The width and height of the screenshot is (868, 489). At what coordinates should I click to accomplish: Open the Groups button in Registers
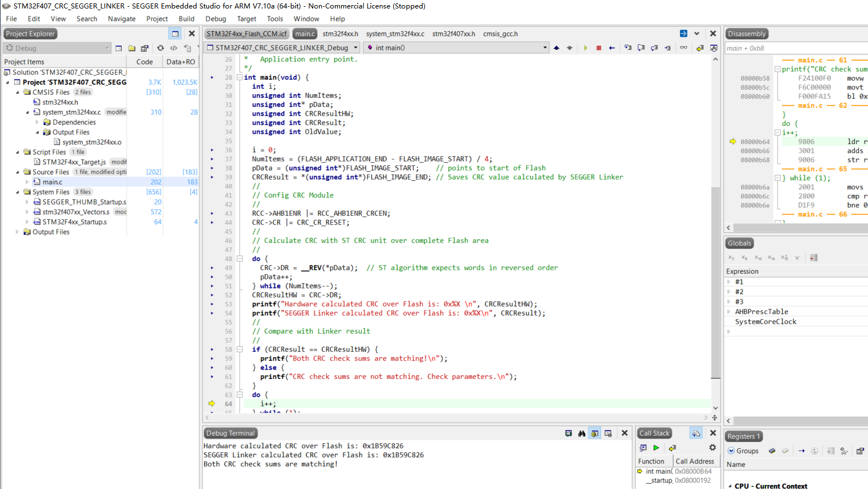(743, 451)
